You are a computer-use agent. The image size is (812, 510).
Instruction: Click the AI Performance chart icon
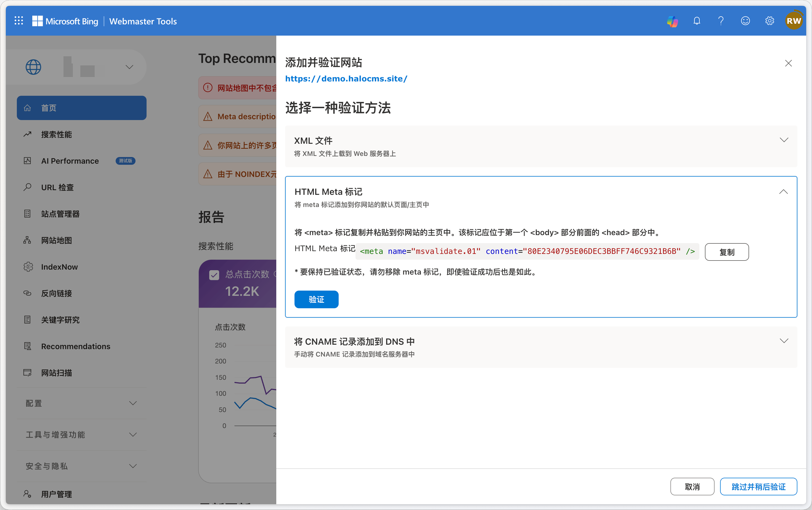pyautogui.click(x=27, y=161)
